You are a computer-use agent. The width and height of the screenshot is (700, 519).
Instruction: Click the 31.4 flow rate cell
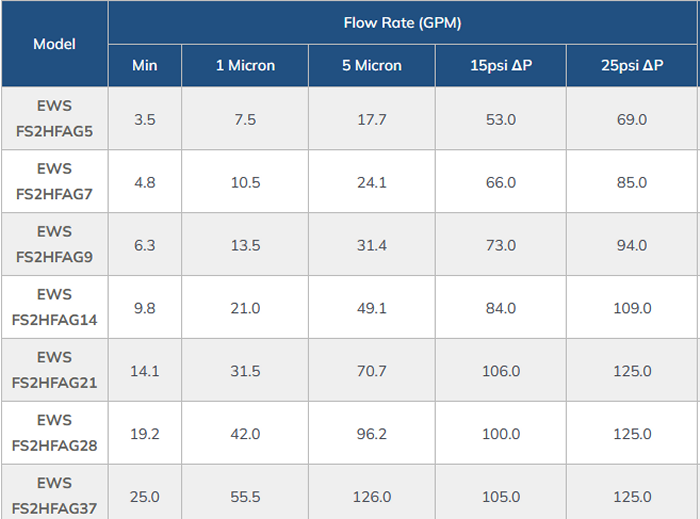pos(372,245)
